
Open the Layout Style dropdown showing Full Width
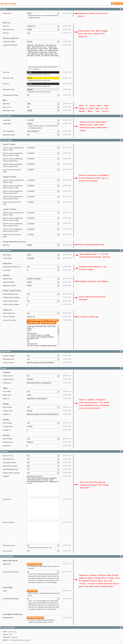pos(43,120)
